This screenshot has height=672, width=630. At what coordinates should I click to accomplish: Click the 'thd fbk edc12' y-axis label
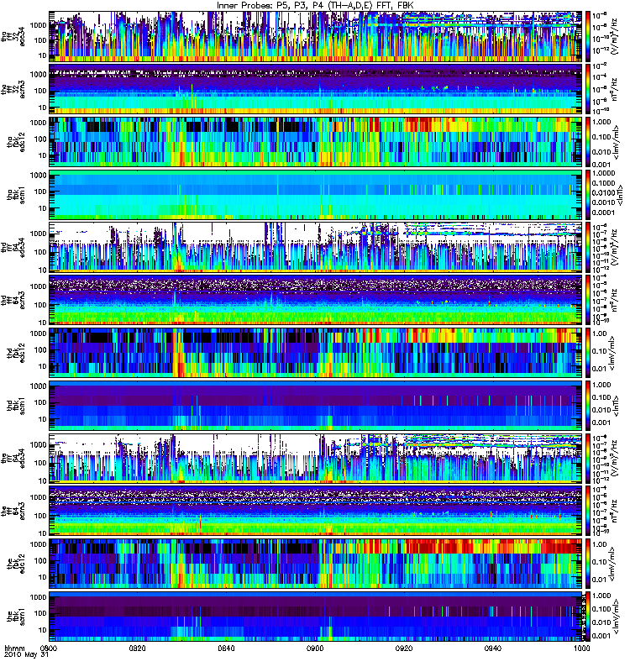pyautogui.click(x=16, y=353)
